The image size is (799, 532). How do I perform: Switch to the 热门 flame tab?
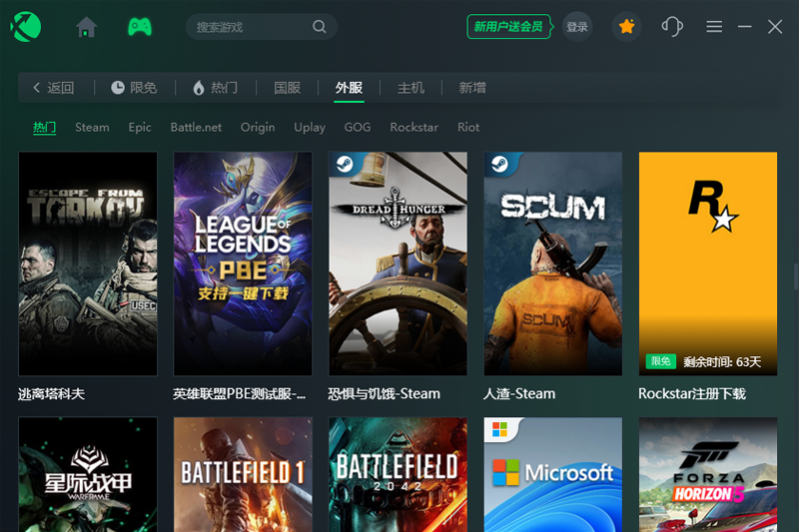(215, 88)
